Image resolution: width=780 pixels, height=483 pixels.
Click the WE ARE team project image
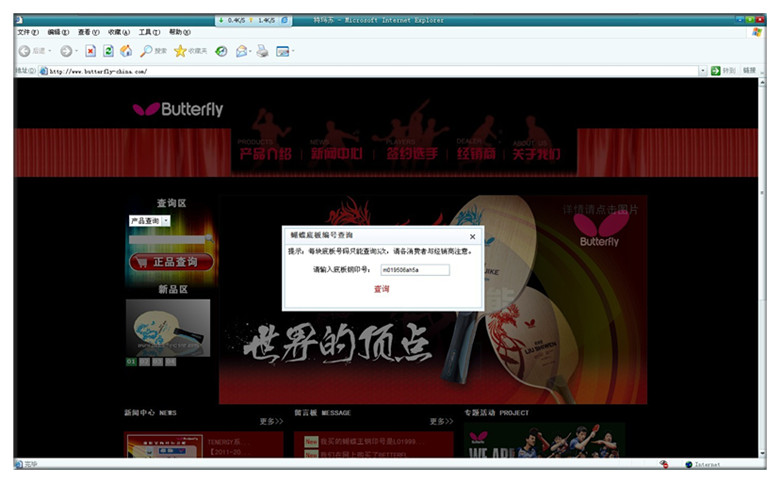point(545,440)
